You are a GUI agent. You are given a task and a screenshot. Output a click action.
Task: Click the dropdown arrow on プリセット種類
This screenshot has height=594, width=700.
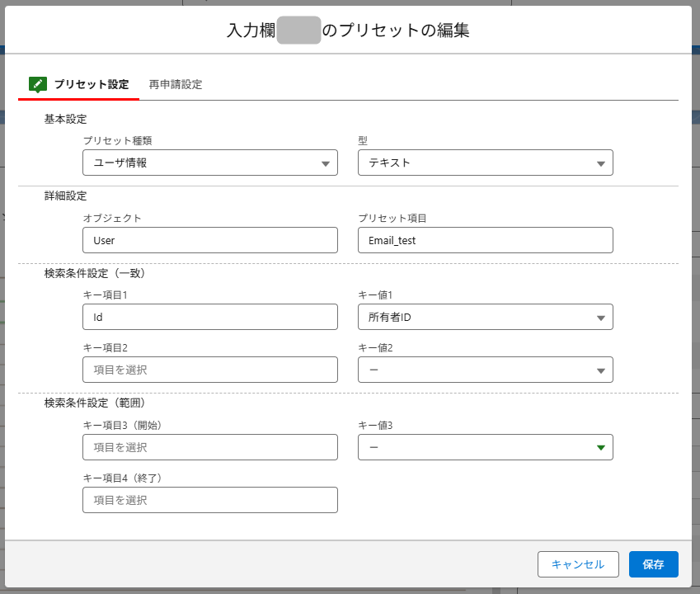tap(327, 163)
